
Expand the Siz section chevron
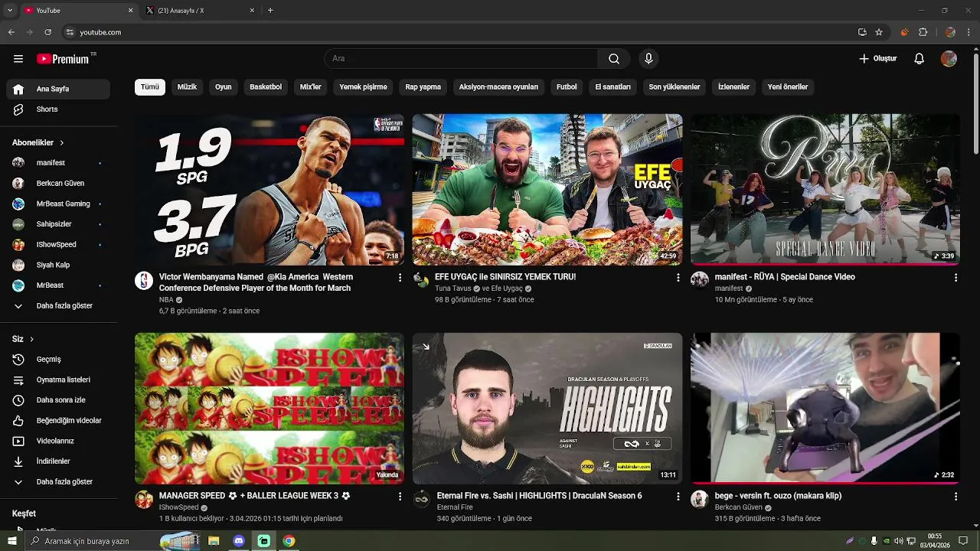pyautogui.click(x=31, y=339)
